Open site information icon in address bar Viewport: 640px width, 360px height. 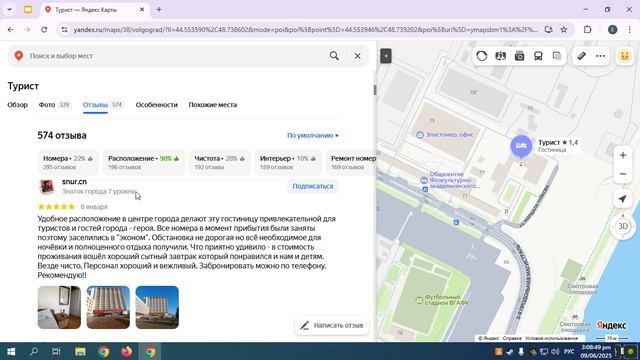64,29
